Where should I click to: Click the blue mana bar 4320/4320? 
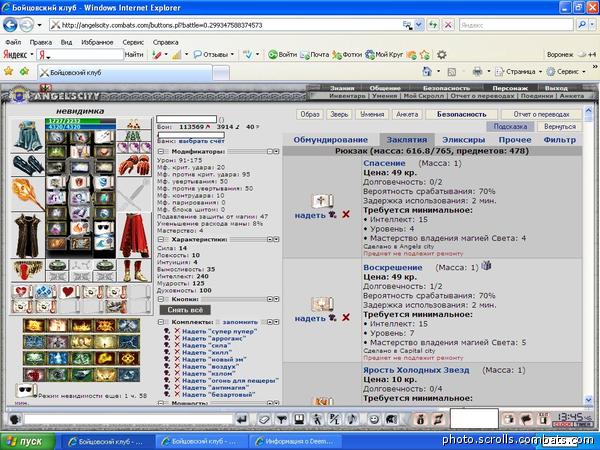pyautogui.click(x=80, y=127)
